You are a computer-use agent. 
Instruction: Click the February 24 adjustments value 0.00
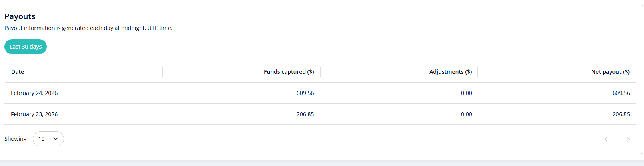point(466,93)
